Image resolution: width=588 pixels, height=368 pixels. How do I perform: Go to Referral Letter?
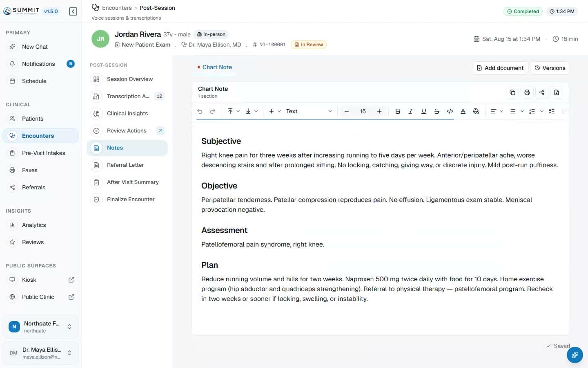point(127,165)
